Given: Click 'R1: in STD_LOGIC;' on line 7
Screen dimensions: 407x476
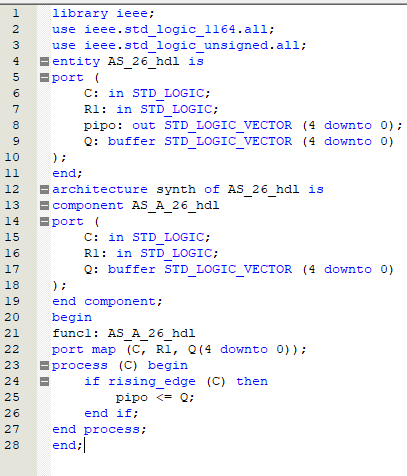Looking at the screenshot, I should pyautogui.click(x=151, y=110).
